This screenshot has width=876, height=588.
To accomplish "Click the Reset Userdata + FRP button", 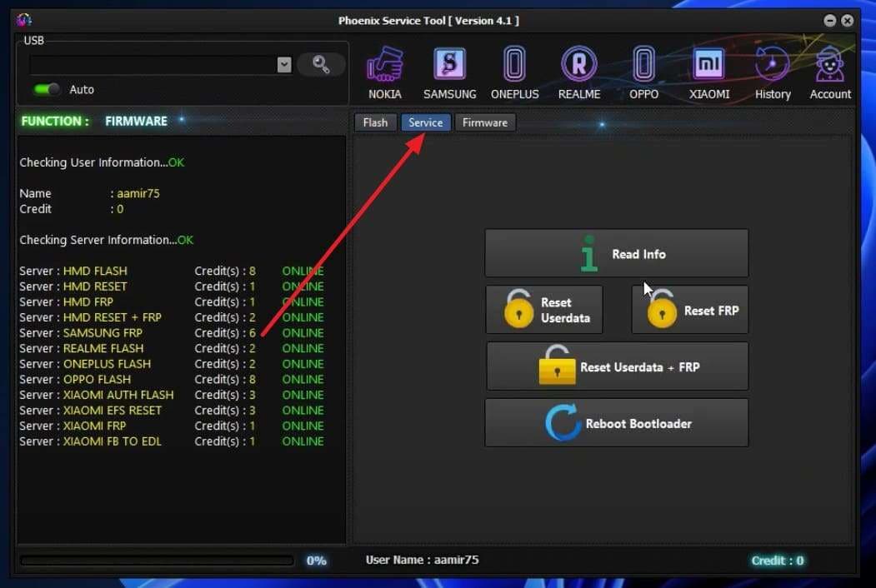I will coord(617,366).
